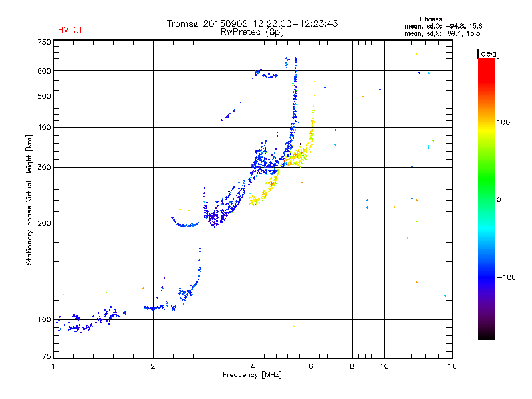The width and height of the screenshot is (532, 399).
Task: Click the red HV Off label
Action: click(x=72, y=30)
